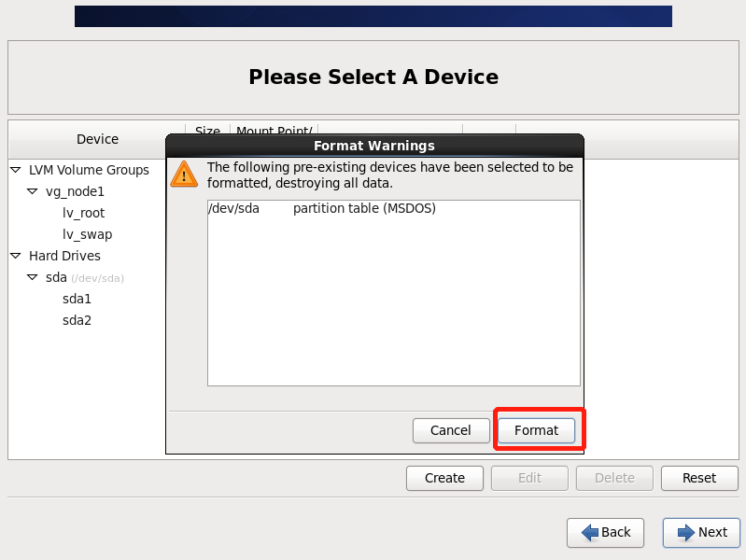Click the Mount Point column header
Viewport: 746px width, 560px height.
coord(274,131)
